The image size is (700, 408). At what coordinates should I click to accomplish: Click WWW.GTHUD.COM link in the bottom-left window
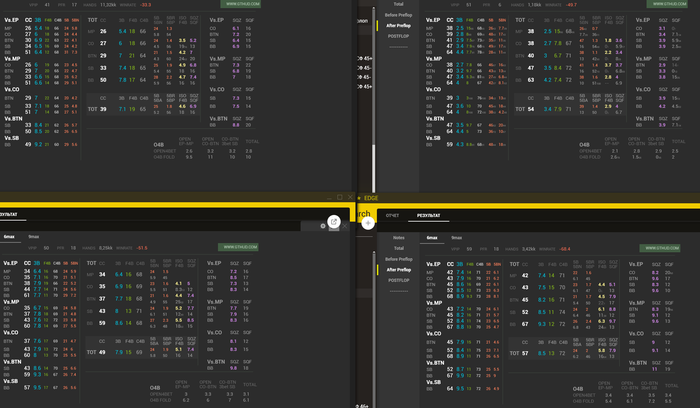tap(238, 247)
